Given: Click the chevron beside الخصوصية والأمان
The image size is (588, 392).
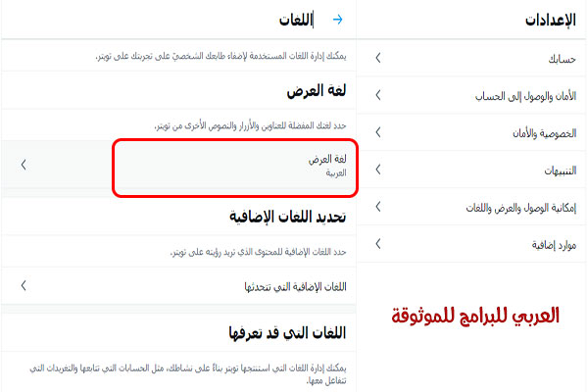Looking at the screenshot, I should click(378, 132).
